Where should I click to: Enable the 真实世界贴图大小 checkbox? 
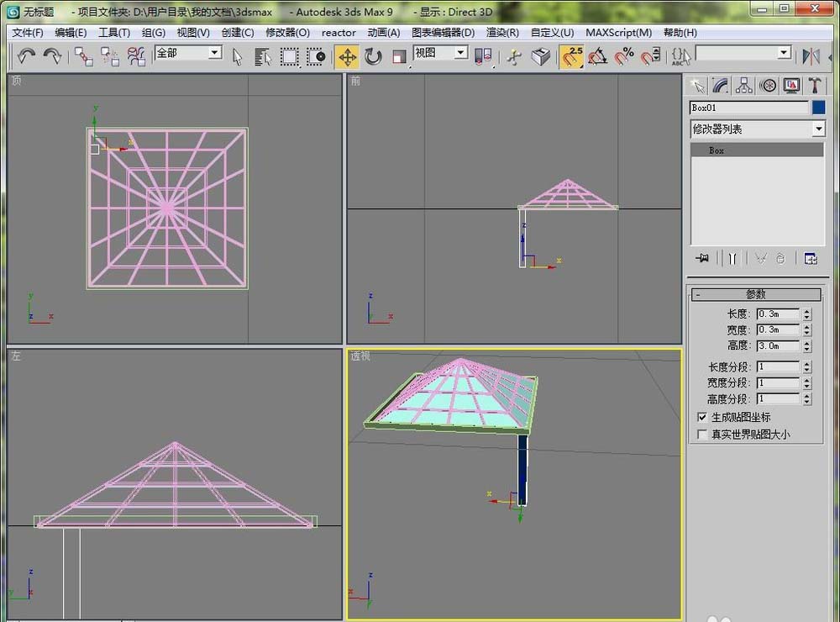[x=703, y=435]
